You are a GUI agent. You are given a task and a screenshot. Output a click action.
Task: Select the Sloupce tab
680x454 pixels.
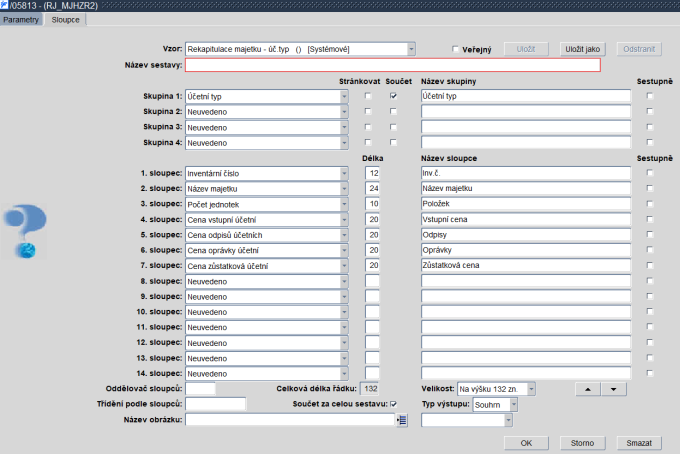[x=65, y=19]
